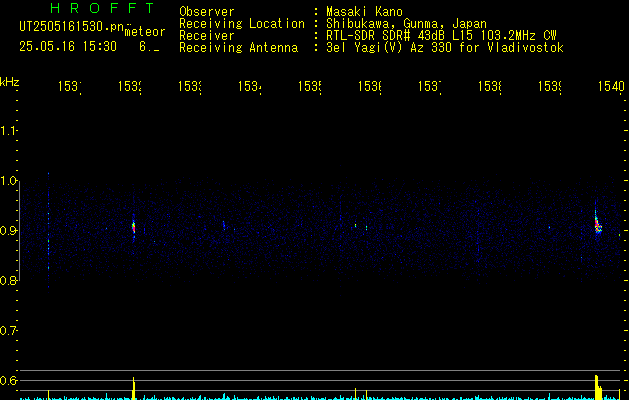Viewport: 629px width, 400px height.
Task: Click the thin vertical blue noise line at far left
Action: [x=49, y=233]
